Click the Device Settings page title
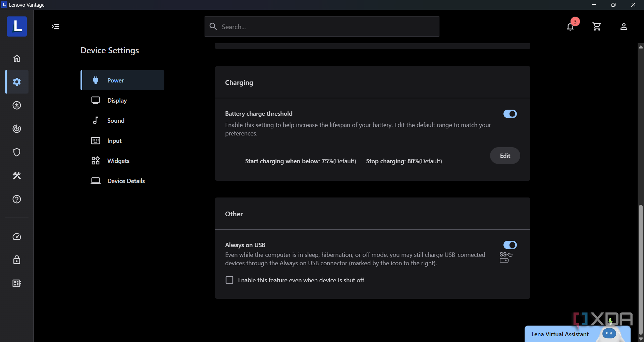This screenshot has height=342, width=644. point(110,50)
